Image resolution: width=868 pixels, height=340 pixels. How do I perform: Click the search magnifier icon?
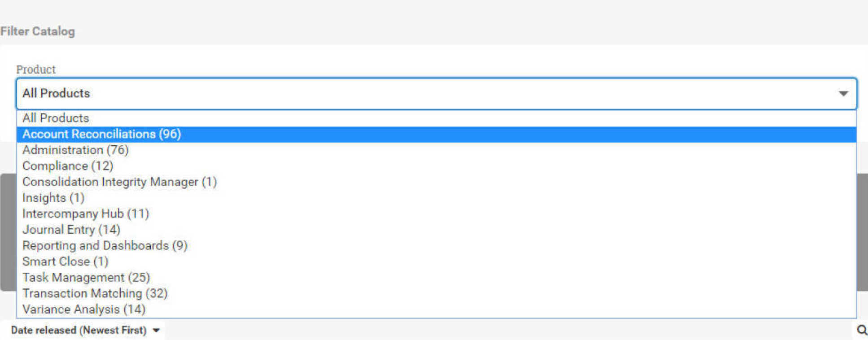pos(861,330)
